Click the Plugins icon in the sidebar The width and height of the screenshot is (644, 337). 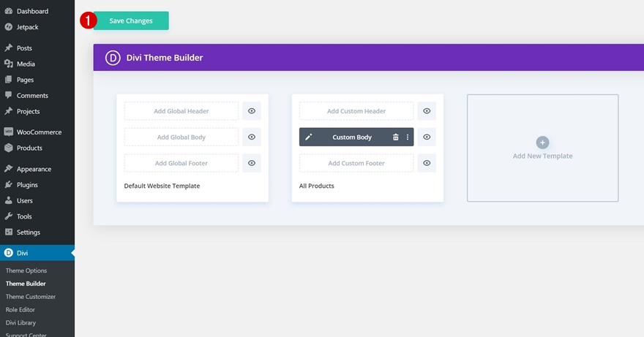coord(9,185)
